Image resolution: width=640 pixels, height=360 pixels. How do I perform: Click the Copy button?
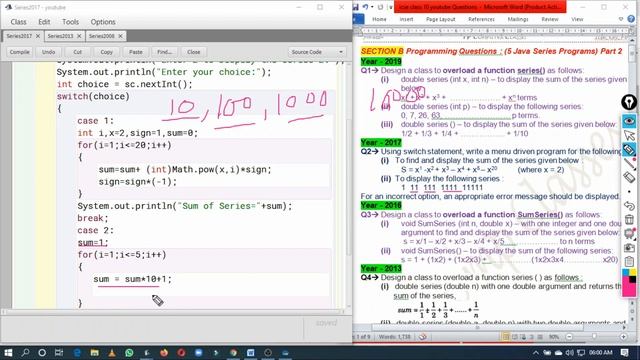point(107,52)
